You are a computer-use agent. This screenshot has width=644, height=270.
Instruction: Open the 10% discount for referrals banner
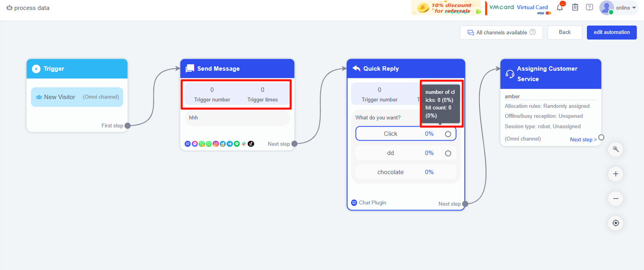[446, 8]
